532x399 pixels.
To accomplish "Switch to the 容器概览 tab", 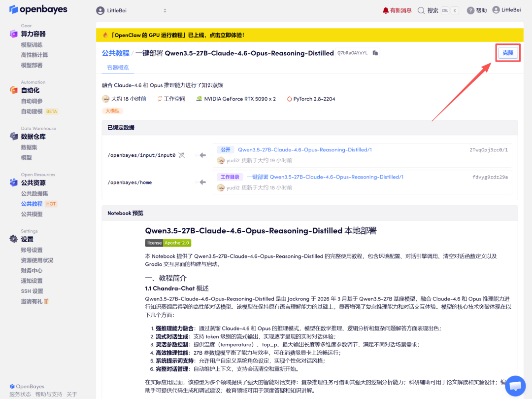I will [118, 67].
